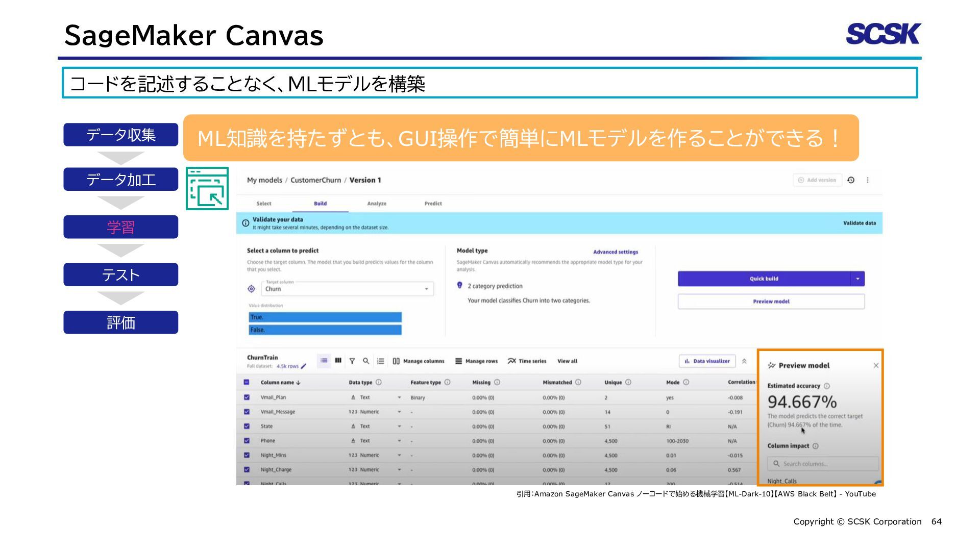The width and height of the screenshot is (980, 551).
Task: Open the version history clock icon
Action: click(x=851, y=180)
